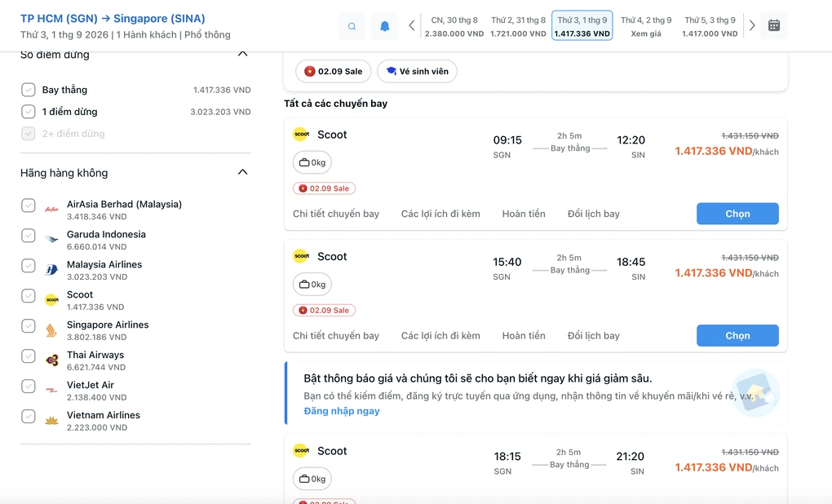The height and width of the screenshot is (504, 832).
Task: Open Chi tiết chuyến bay for 15:40 flight
Action: tap(336, 336)
